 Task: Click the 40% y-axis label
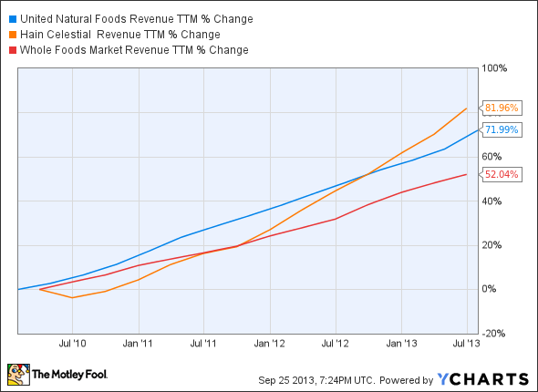(x=491, y=201)
